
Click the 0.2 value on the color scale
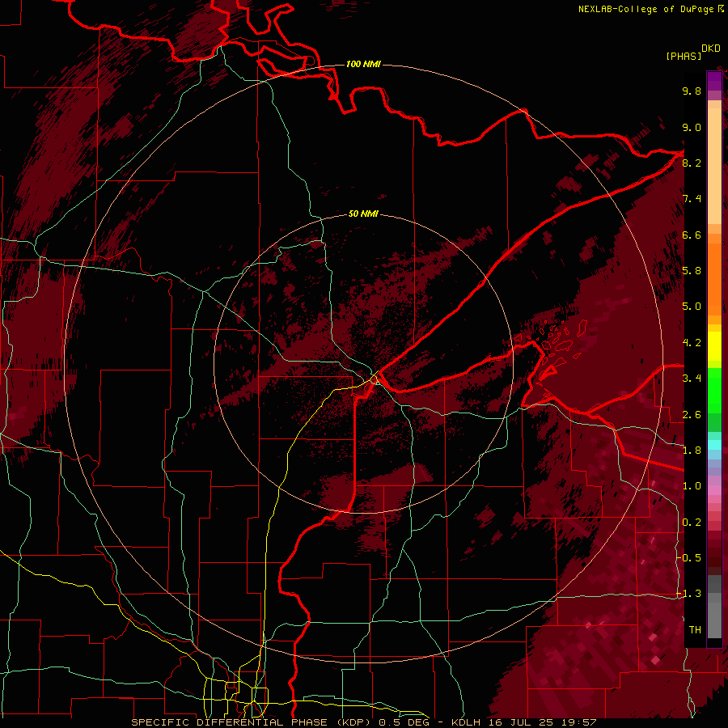[692, 523]
